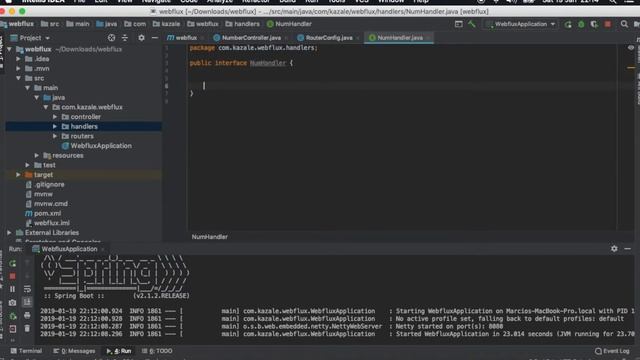The width and height of the screenshot is (640, 360).
Task: Click kazale breadcrumb in navigation bar
Action: tap(166, 24)
